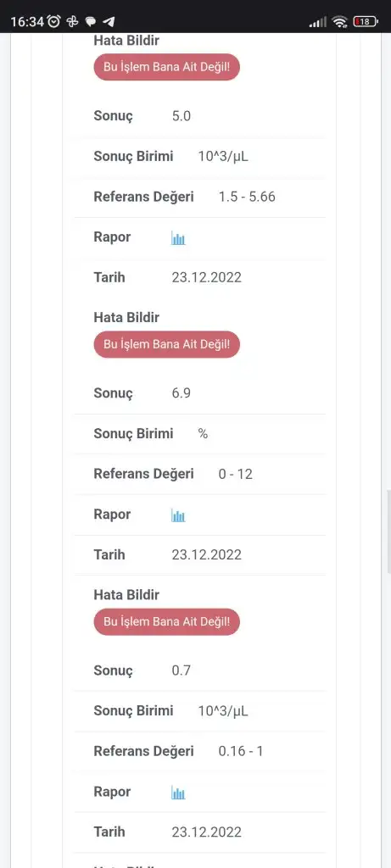391x868 pixels.
Task: Click 'Bu İşlem Bana Ait Değil!' above result 6.9
Action: pyautogui.click(x=167, y=344)
